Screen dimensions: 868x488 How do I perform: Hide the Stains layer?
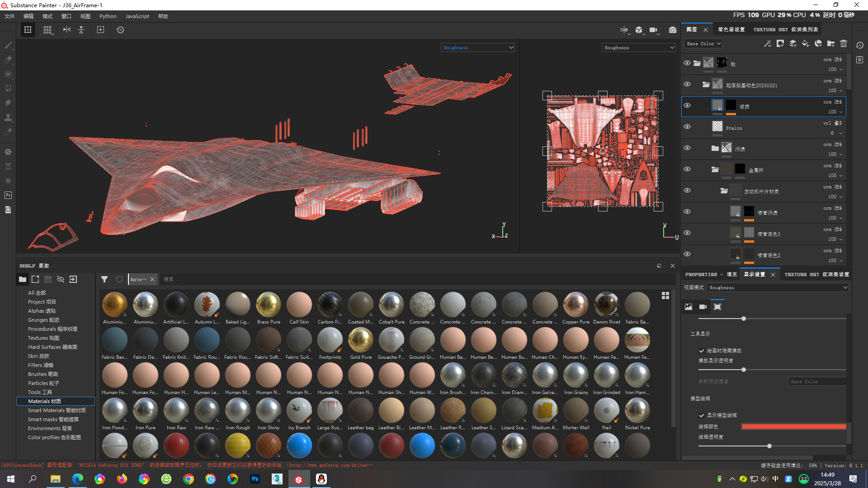tap(687, 127)
